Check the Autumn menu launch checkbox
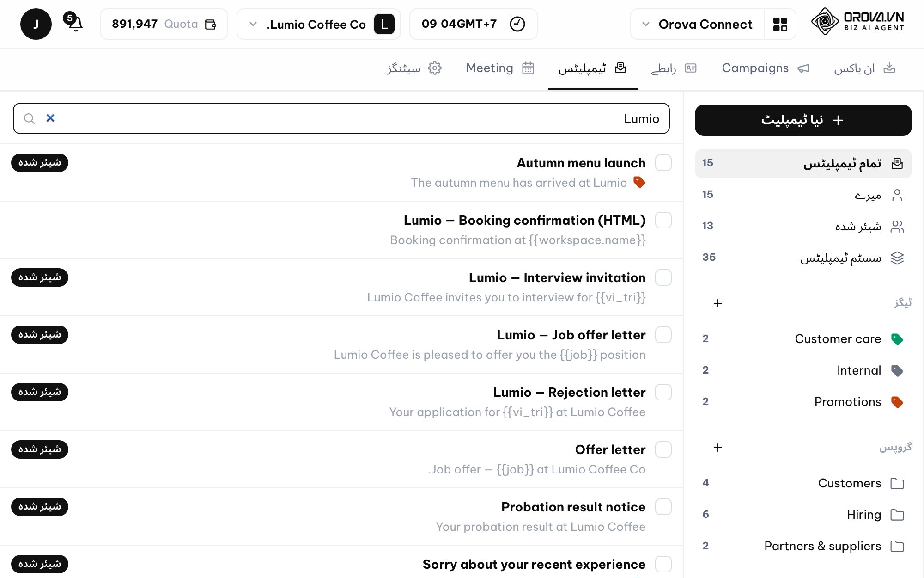Image resolution: width=924 pixels, height=578 pixels. tap(663, 163)
